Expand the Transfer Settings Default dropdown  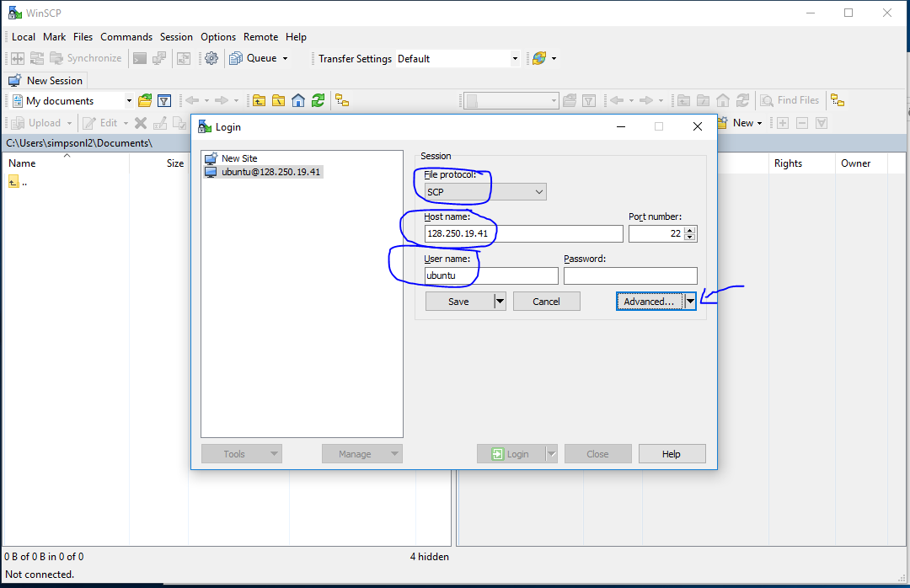515,59
